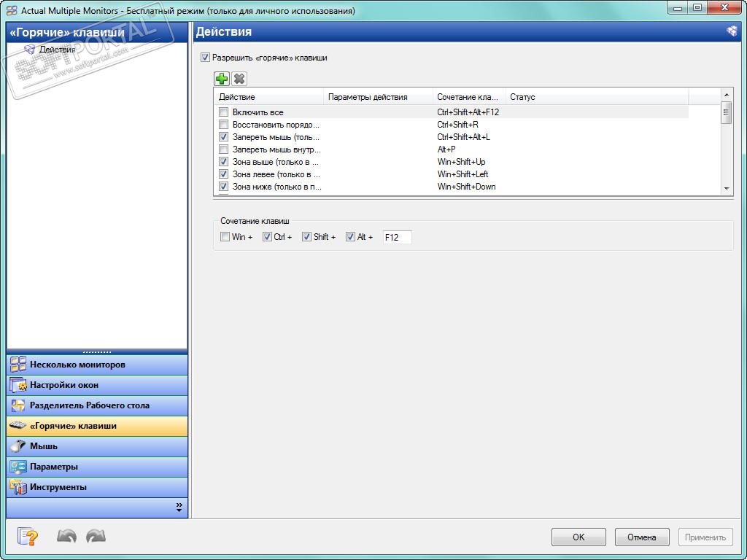Click the Несколько мониторов section icon
The width and height of the screenshot is (747, 560).
(x=18, y=365)
